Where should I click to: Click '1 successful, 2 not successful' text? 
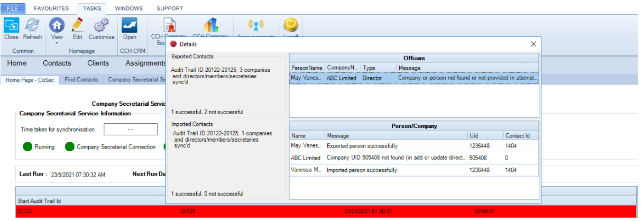pyautogui.click(x=207, y=112)
